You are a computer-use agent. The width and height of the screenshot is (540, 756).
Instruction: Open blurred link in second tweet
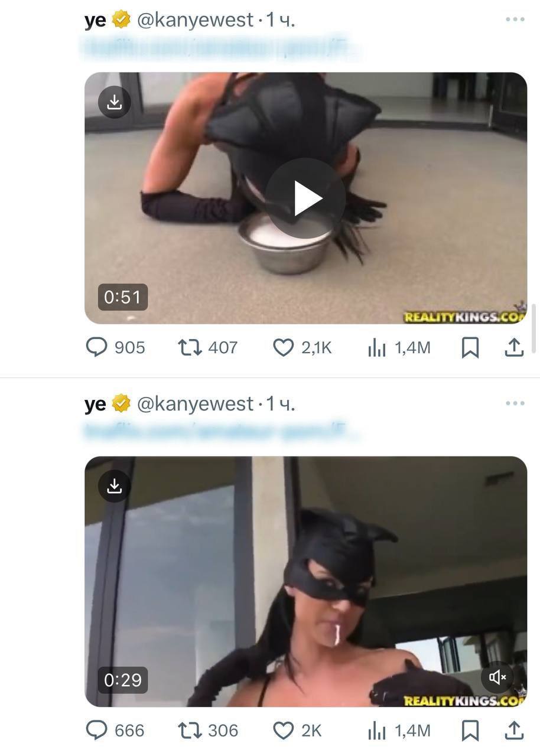(x=220, y=433)
